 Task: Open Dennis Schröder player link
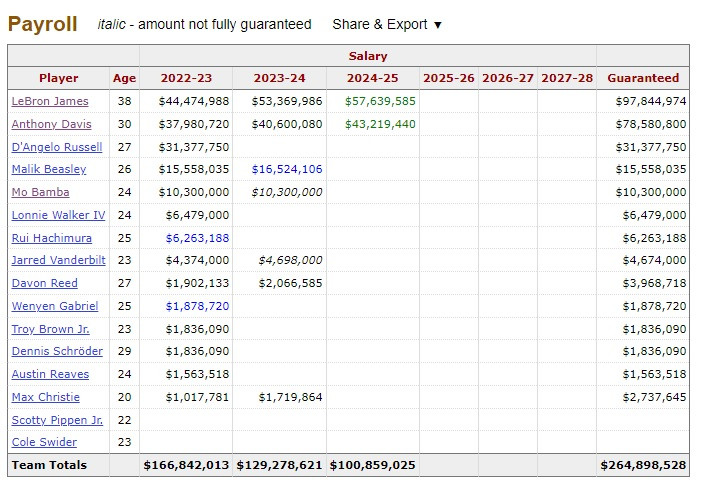57,351
